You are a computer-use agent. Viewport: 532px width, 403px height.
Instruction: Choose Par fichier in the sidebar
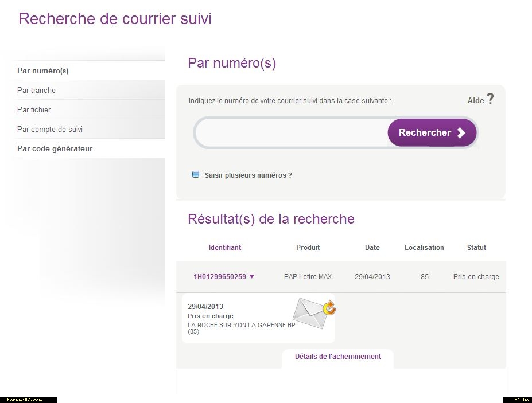coord(34,109)
